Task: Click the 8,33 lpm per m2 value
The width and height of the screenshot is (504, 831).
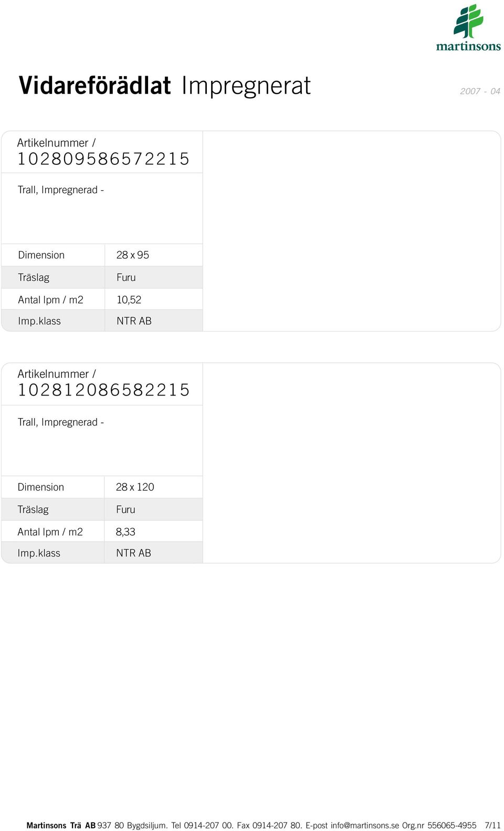Action: (125, 532)
